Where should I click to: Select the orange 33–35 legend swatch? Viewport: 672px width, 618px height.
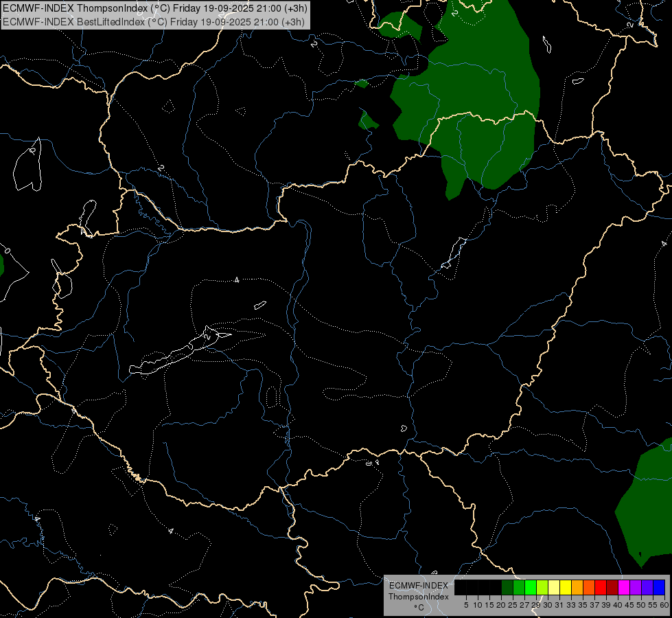pyautogui.click(x=577, y=587)
